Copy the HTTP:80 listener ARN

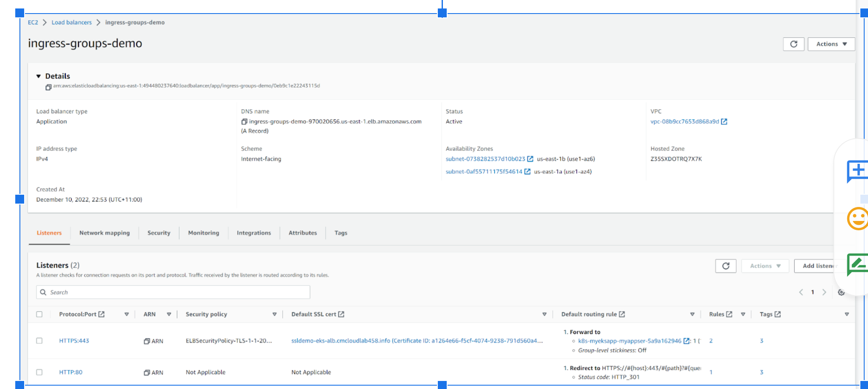(x=146, y=372)
